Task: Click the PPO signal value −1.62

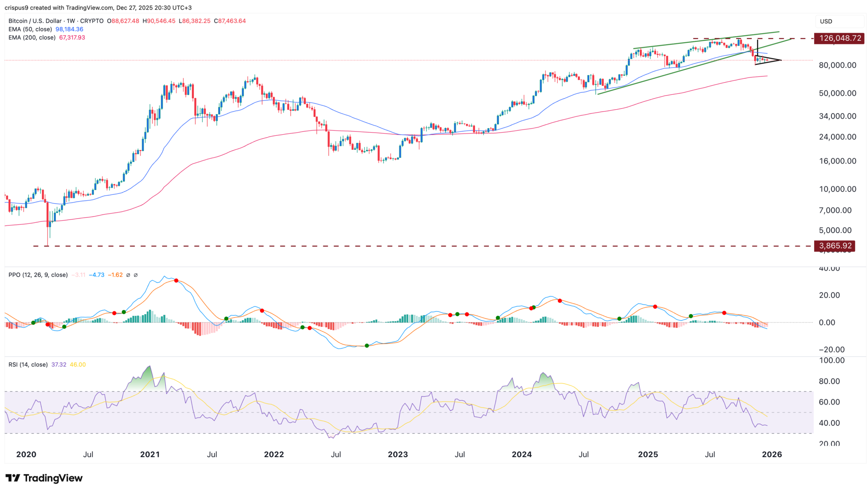Action: tap(115, 275)
